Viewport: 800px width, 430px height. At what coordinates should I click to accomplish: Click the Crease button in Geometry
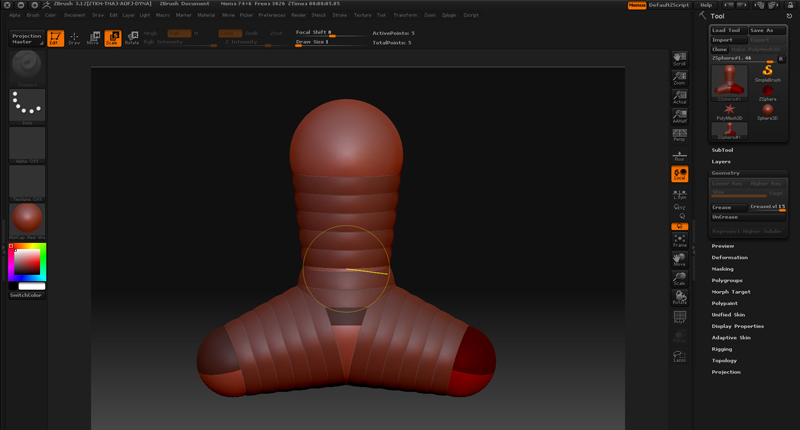pos(729,207)
